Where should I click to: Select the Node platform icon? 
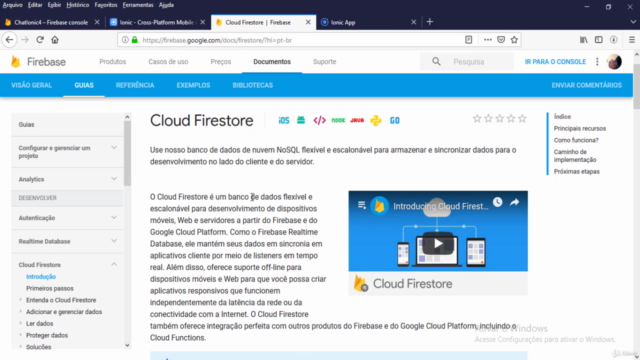[338, 120]
